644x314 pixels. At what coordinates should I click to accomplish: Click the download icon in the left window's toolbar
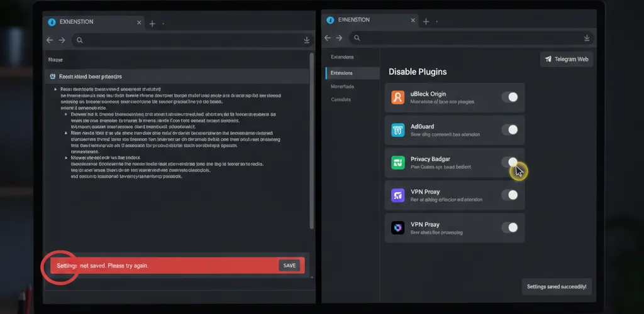pyautogui.click(x=306, y=40)
